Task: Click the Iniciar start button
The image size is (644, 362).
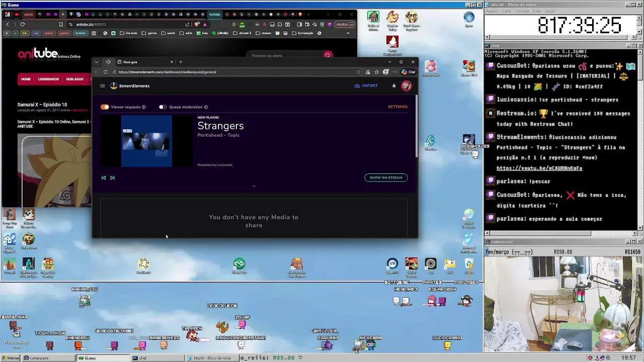Action: (10, 358)
